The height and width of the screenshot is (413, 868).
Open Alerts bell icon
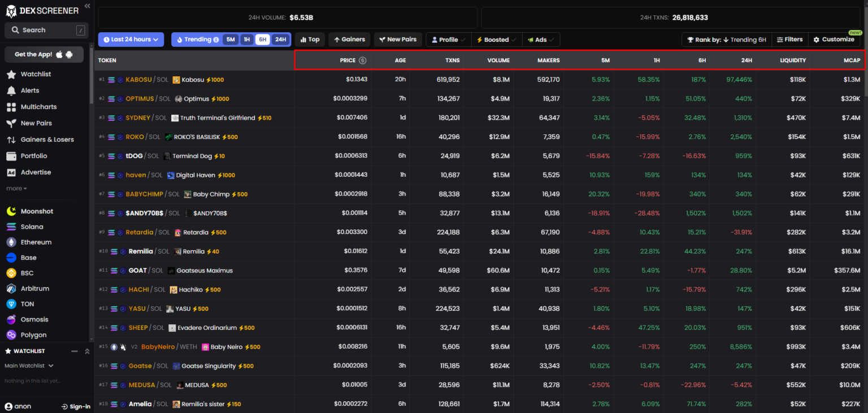click(11, 90)
